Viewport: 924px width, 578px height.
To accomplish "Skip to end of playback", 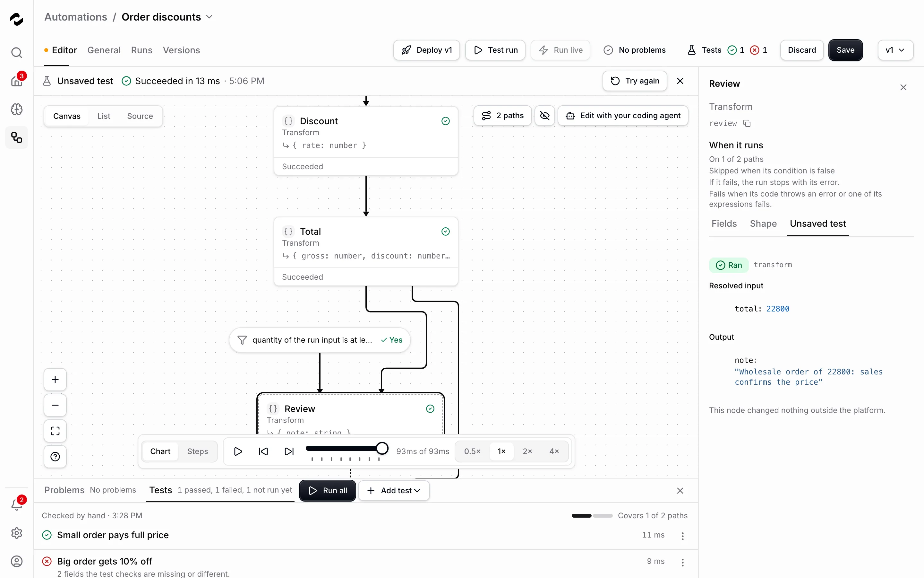I will point(289,451).
